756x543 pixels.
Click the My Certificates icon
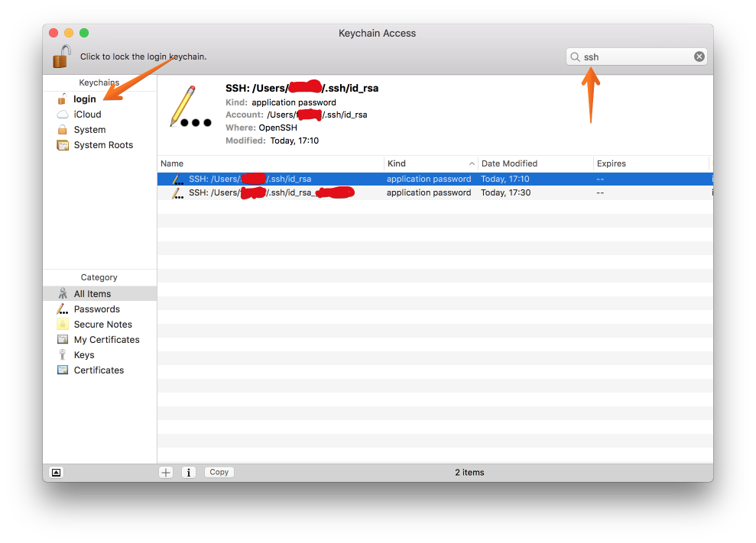[x=63, y=340]
